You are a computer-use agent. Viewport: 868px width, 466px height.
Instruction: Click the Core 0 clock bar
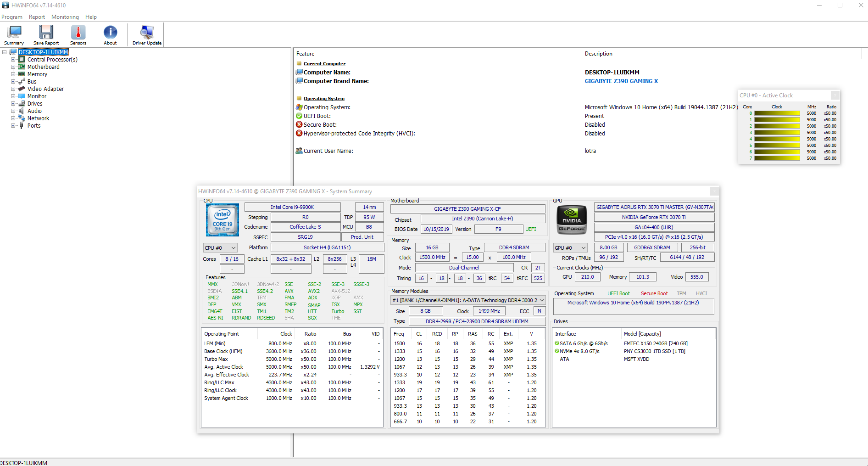[777, 113]
